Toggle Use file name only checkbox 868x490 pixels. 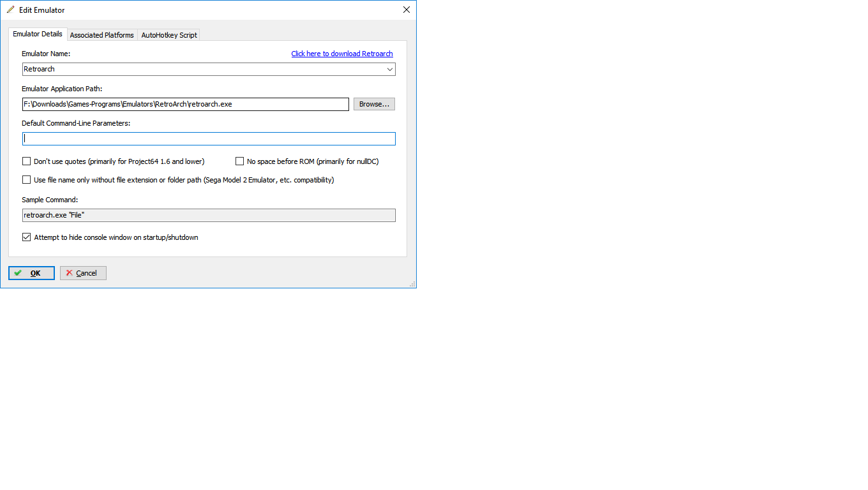[27, 180]
